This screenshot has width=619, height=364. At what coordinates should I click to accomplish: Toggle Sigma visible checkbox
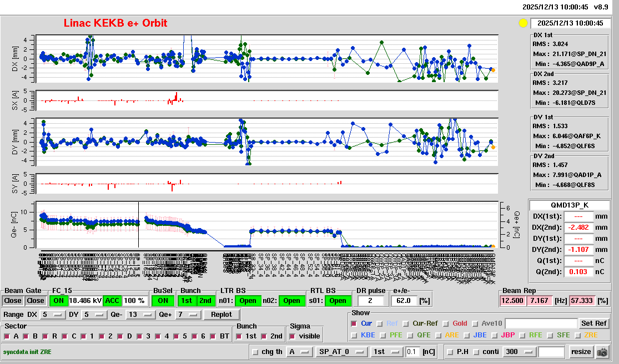(x=293, y=336)
